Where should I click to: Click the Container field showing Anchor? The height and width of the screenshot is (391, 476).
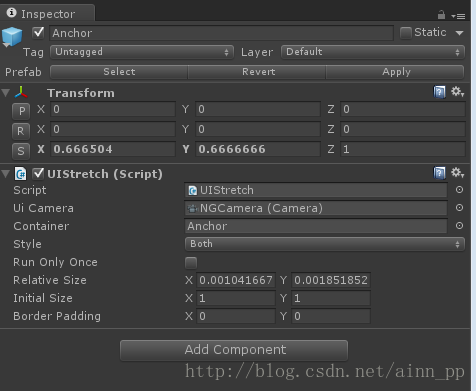tap(316, 226)
